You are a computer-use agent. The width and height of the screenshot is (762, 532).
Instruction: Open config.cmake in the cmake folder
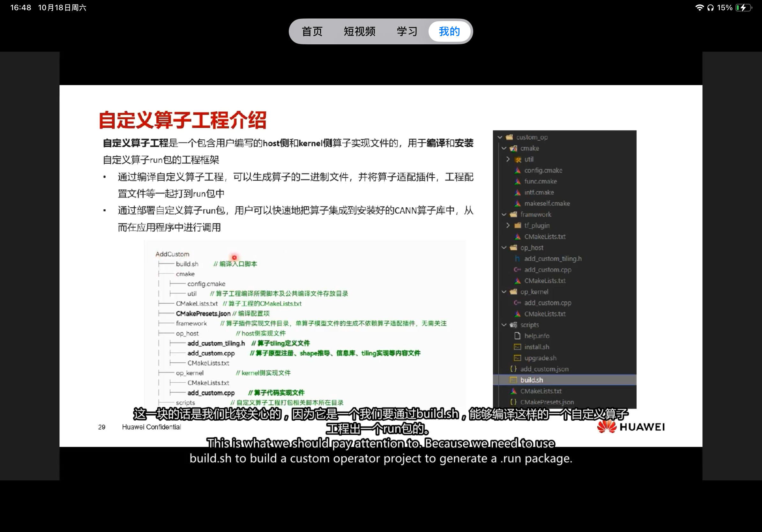[x=543, y=170]
